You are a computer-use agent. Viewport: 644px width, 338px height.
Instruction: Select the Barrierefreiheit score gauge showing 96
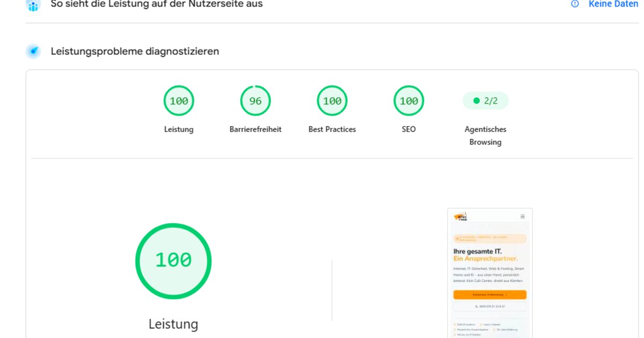click(x=255, y=101)
